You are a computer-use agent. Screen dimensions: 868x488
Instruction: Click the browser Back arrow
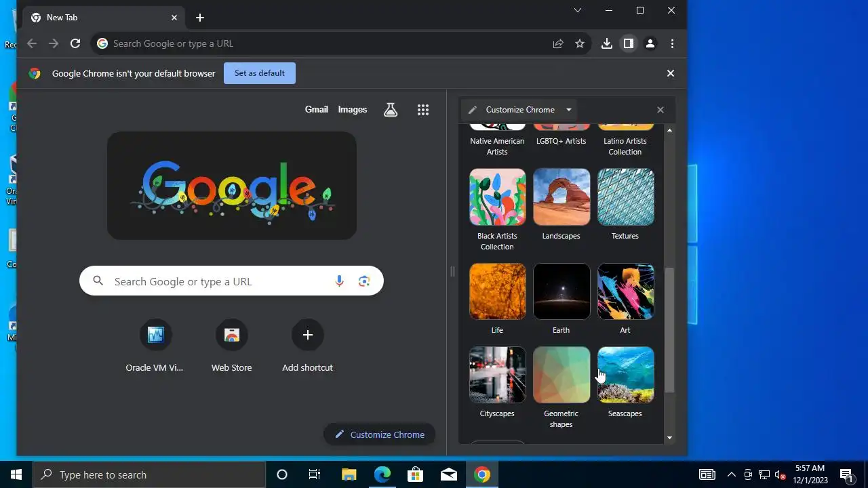pyautogui.click(x=32, y=43)
